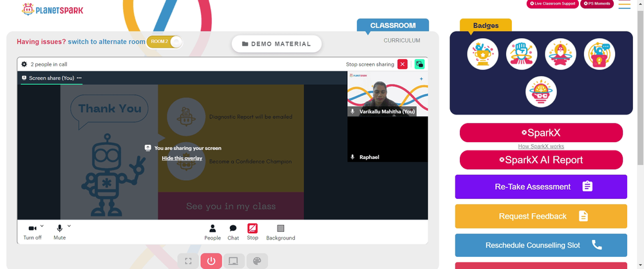This screenshot has height=269, width=644.
Task: Stop screen sharing from the toolbar
Action: coord(252,232)
